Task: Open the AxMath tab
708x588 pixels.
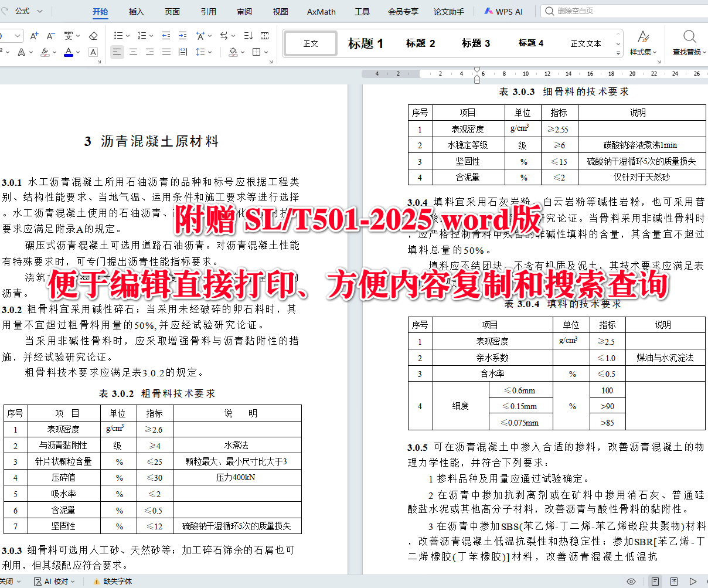Action: tap(321, 12)
